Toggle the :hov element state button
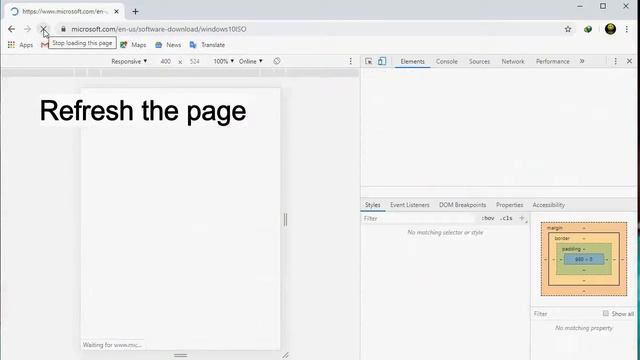The width and height of the screenshot is (640, 360). (x=488, y=218)
